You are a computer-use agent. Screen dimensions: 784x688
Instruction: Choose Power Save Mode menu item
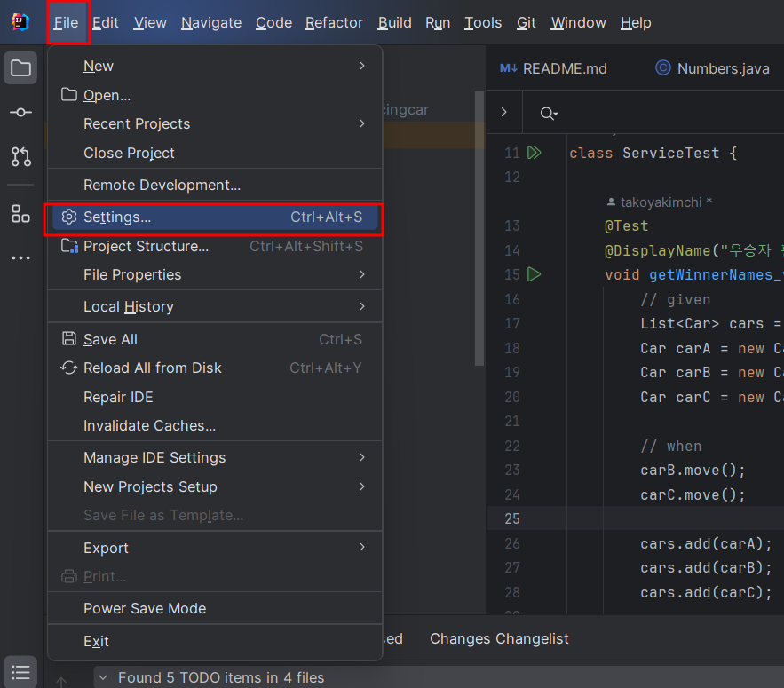(x=215, y=608)
